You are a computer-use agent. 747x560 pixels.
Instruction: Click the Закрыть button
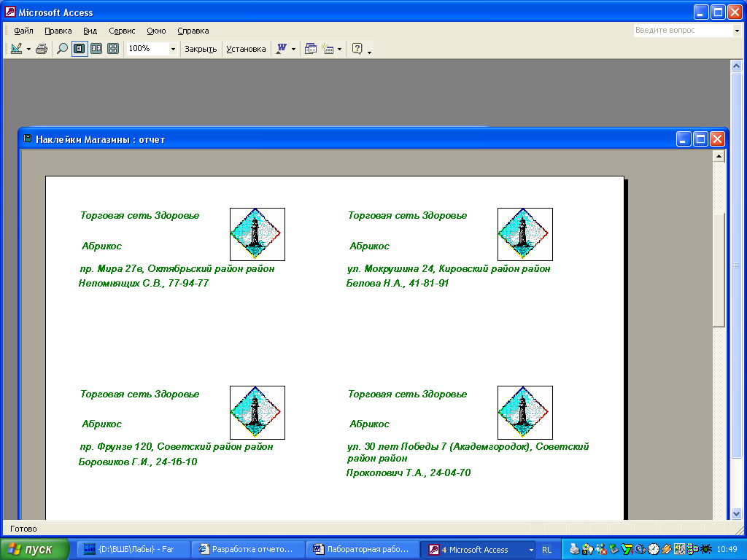tap(201, 49)
